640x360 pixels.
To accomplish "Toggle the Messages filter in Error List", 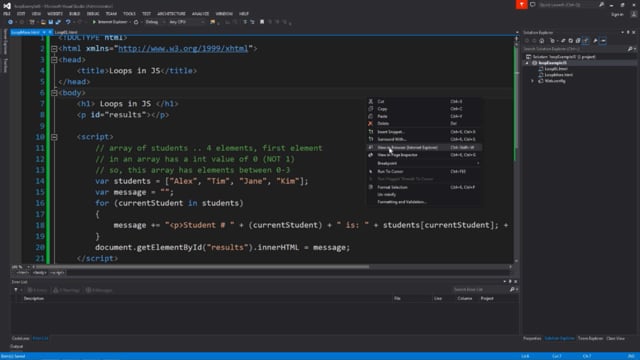I will tap(99, 290).
